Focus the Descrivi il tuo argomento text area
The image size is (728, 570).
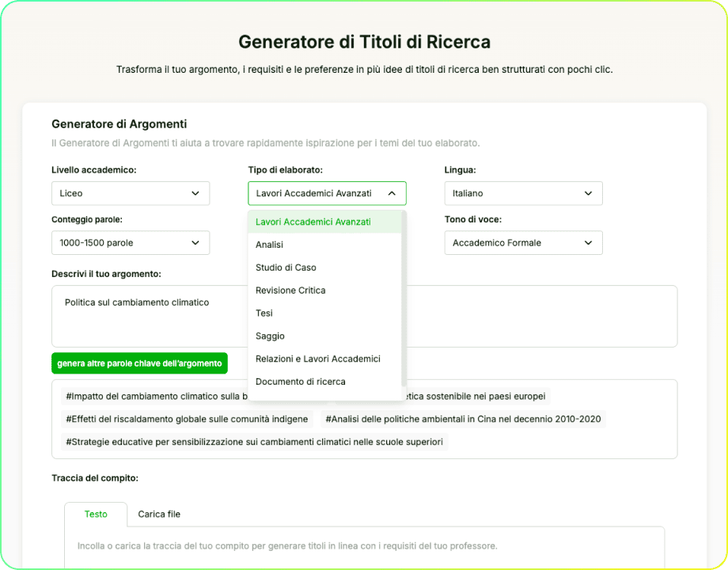(365, 316)
